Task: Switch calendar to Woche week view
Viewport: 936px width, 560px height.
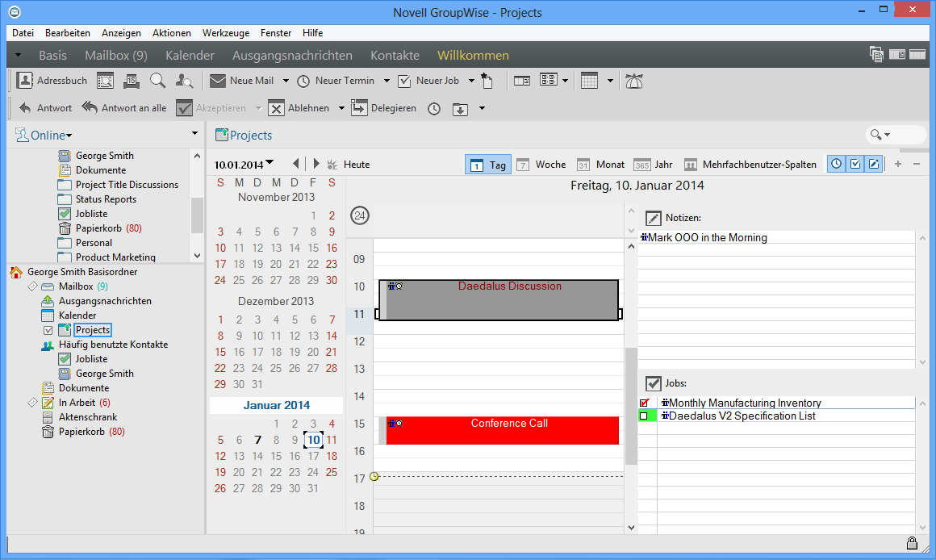Action: (x=541, y=165)
